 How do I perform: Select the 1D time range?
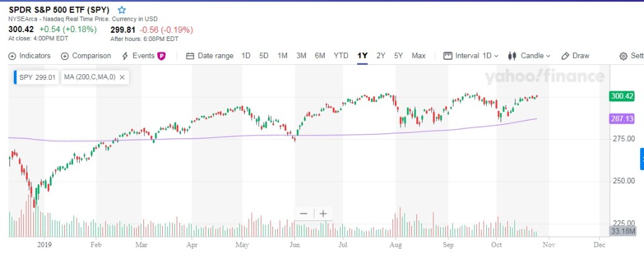click(x=246, y=55)
